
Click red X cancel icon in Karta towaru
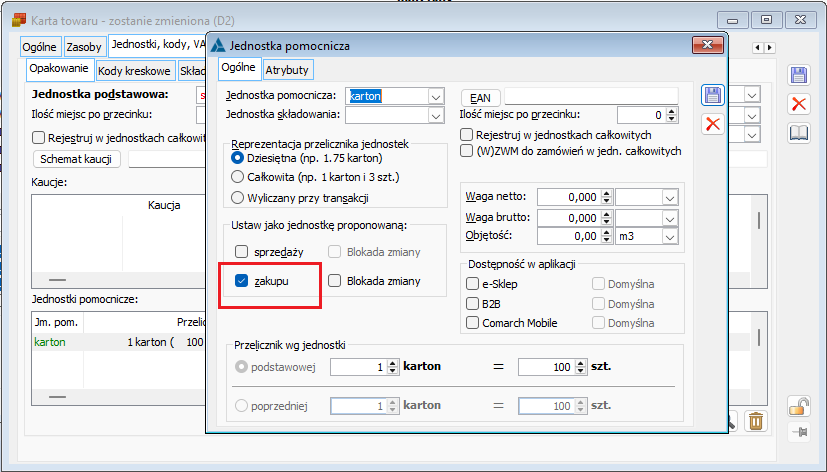[x=799, y=104]
